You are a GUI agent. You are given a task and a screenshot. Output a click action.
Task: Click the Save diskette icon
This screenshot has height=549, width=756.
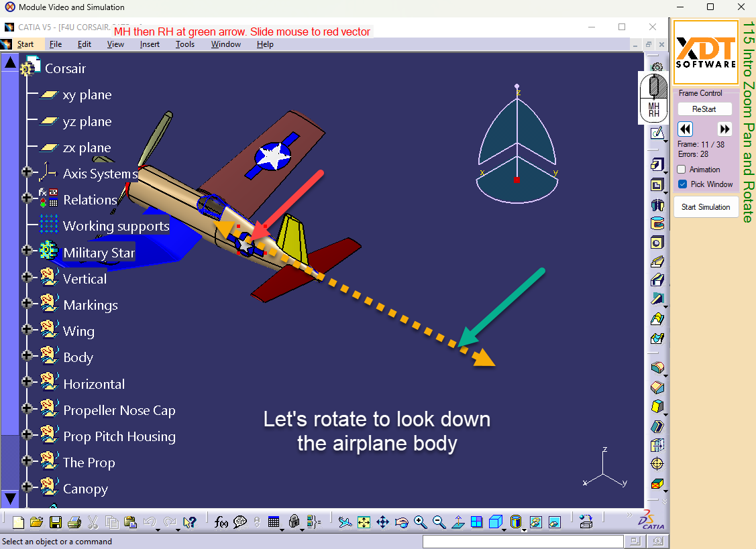56,522
